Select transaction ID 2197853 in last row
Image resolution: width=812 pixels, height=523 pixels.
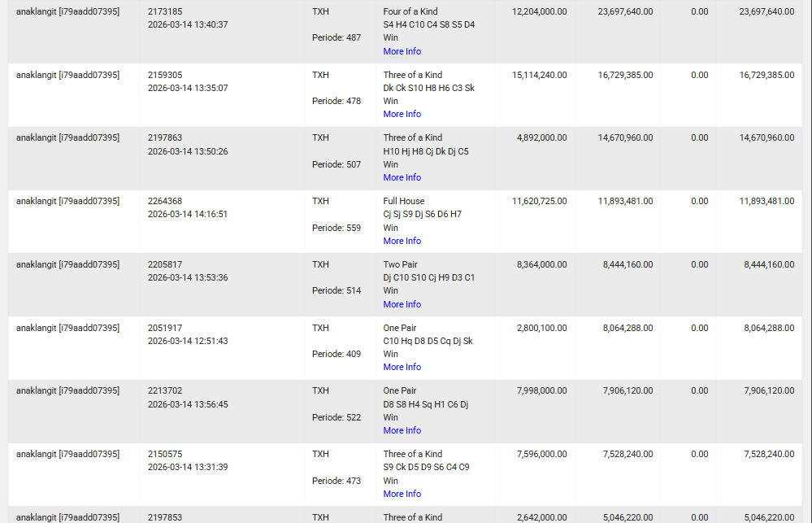(x=165, y=517)
